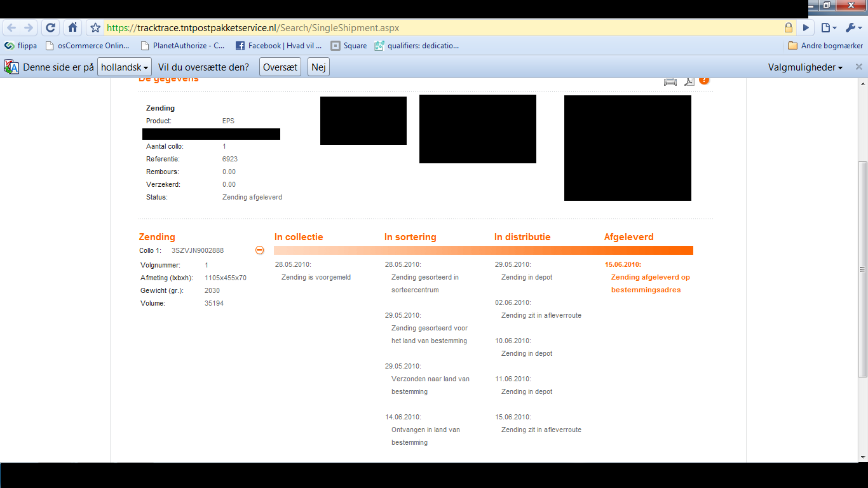Viewport: 868px width, 488px height.
Task: Click the URL address bar field
Action: (445, 28)
